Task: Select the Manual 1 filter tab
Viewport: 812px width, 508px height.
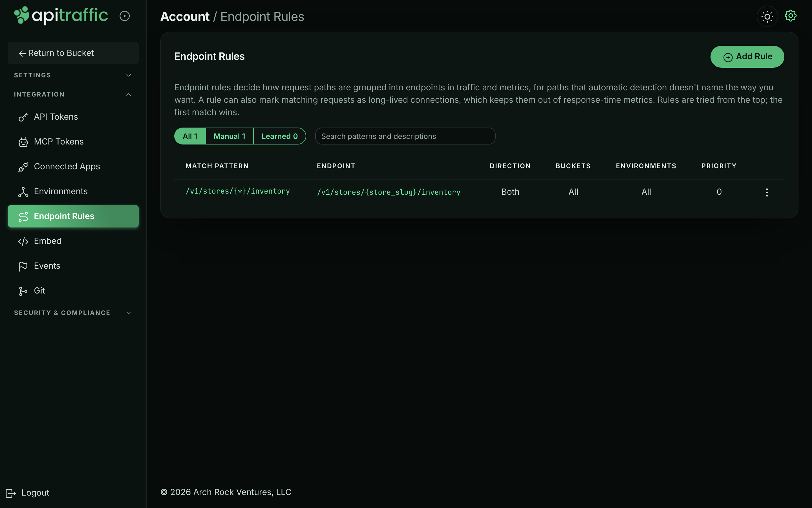Action: [230, 136]
